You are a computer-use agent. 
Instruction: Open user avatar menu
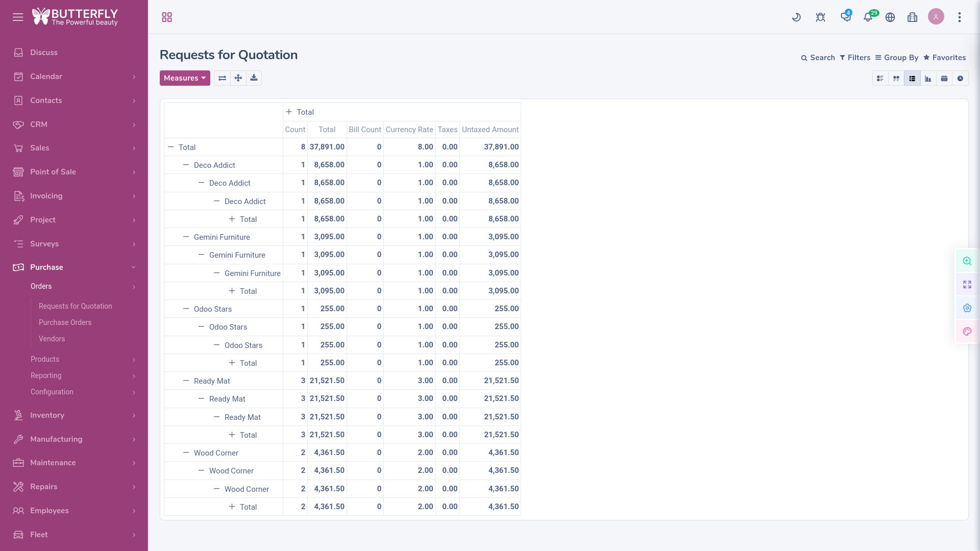(936, 17)
